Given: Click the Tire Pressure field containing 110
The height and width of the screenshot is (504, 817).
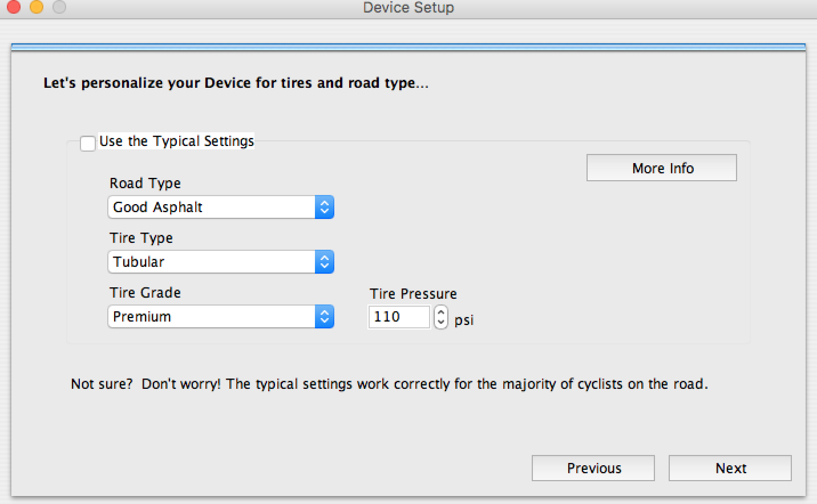Looking at the screenshot, I should coord(398,317).
